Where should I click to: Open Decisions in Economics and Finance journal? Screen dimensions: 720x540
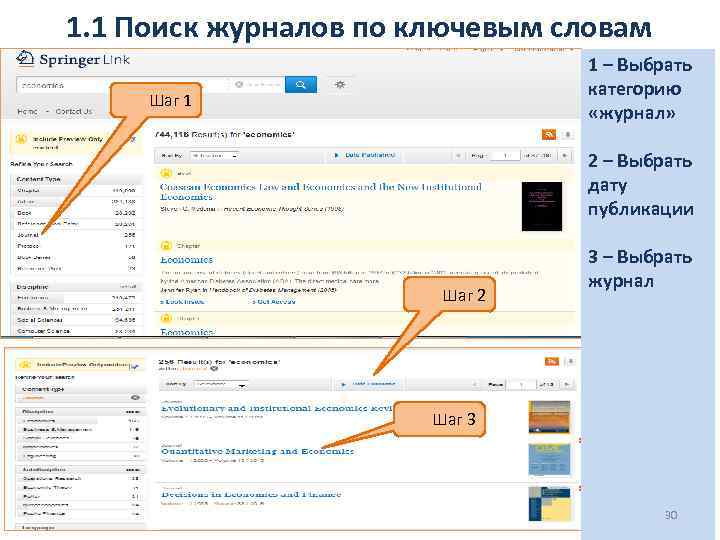click(251, 495)
